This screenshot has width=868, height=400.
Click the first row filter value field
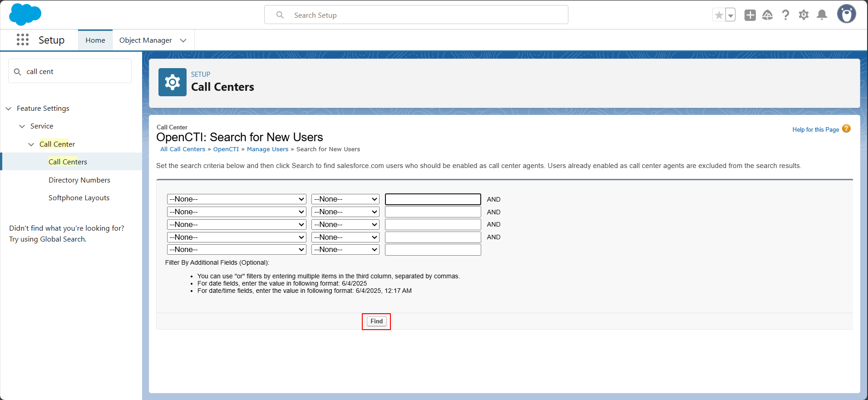[x=433, y=199]
